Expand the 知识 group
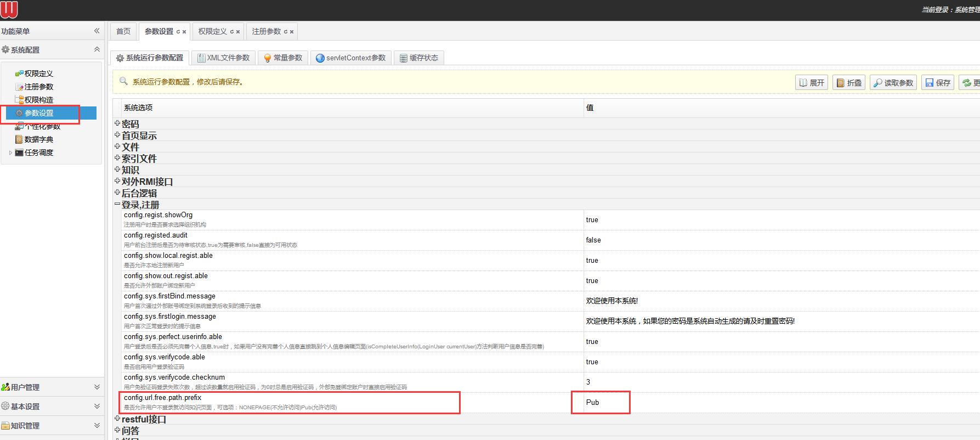This screenshot has height=440, width=980. pos(117,169)
